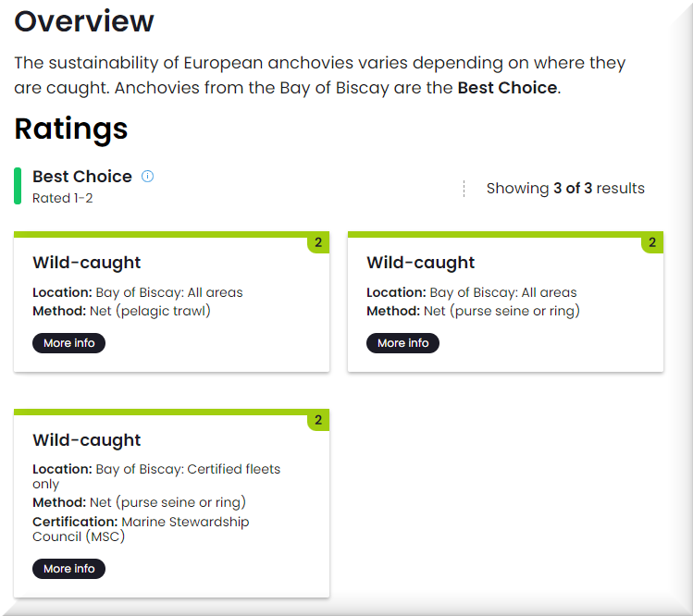693x616 pixels.
Task: Click Method: Net (pelagic trawl) text
Action: 121,311
